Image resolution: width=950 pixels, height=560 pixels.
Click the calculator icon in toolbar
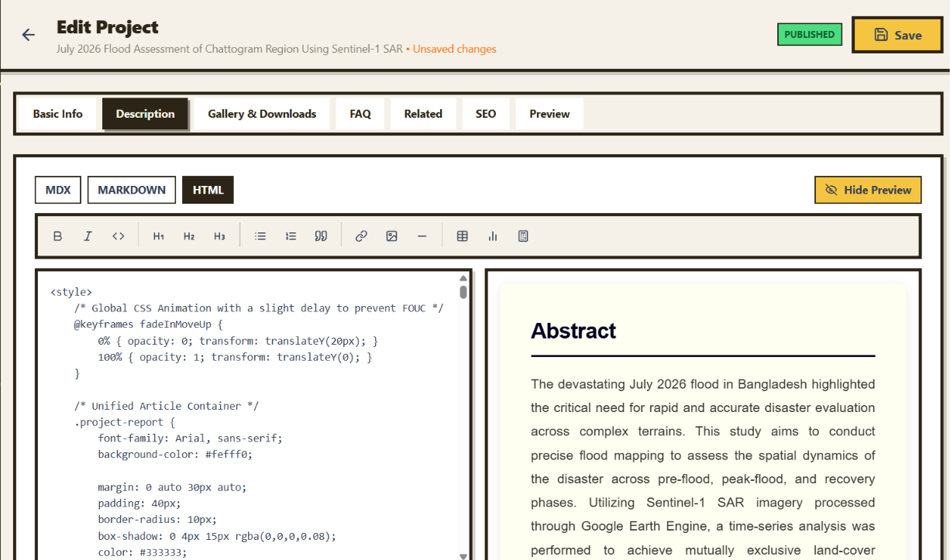pyautogui.click(x=523, y=236)
